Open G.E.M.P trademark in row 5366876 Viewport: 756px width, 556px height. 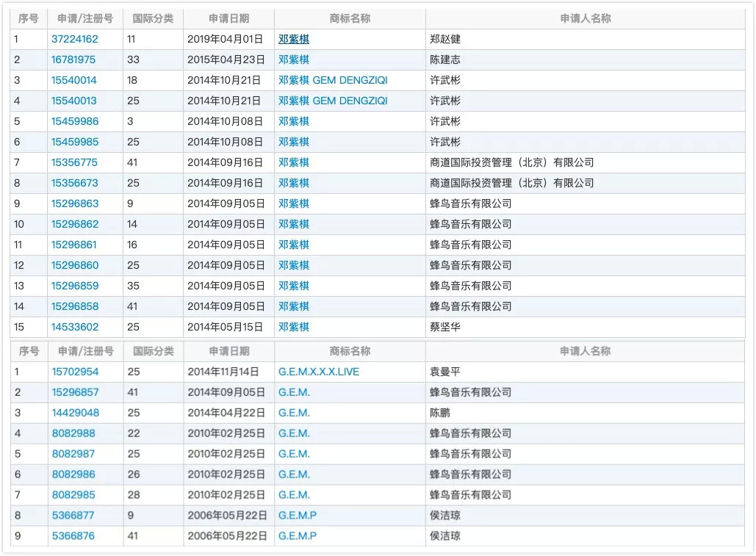coord(298,536)
